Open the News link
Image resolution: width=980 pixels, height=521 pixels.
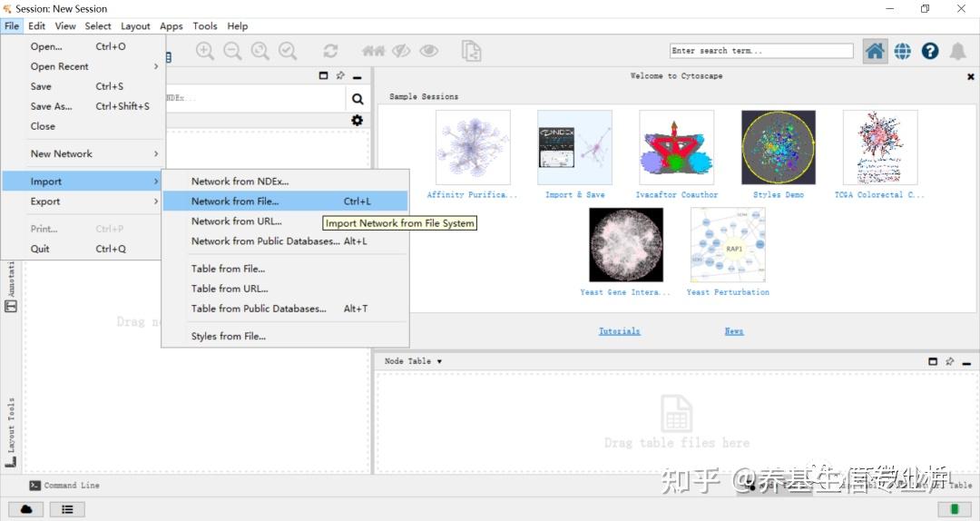pos(734,331)
